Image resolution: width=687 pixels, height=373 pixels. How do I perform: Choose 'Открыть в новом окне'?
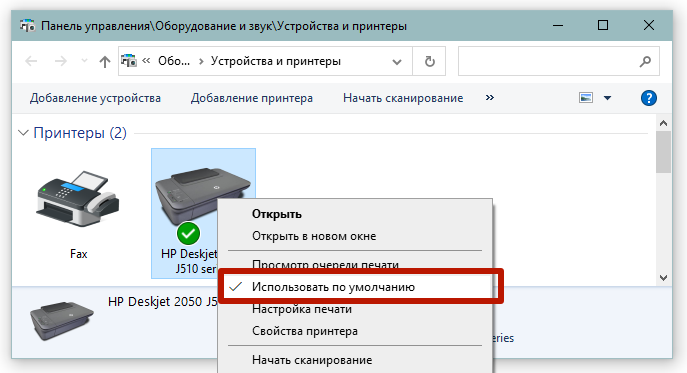pos(314,236)
